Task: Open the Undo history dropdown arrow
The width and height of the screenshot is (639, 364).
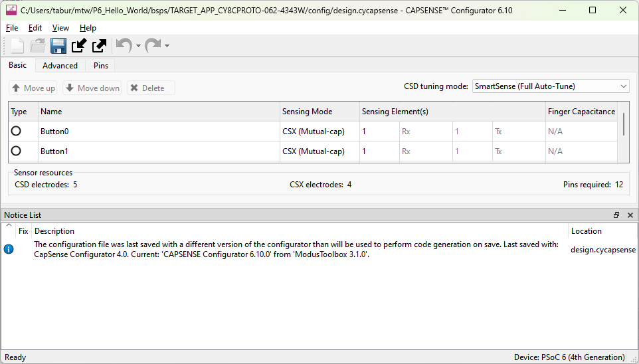Action: pos(138,46)
